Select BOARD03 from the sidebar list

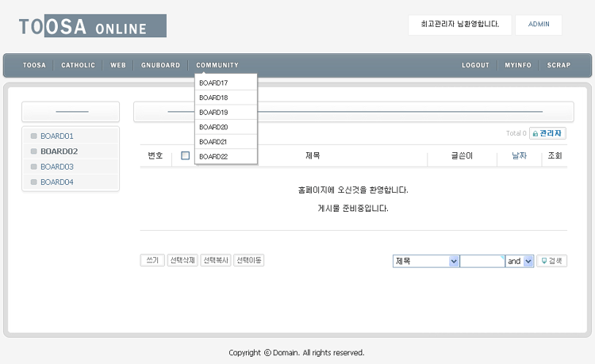57,167
